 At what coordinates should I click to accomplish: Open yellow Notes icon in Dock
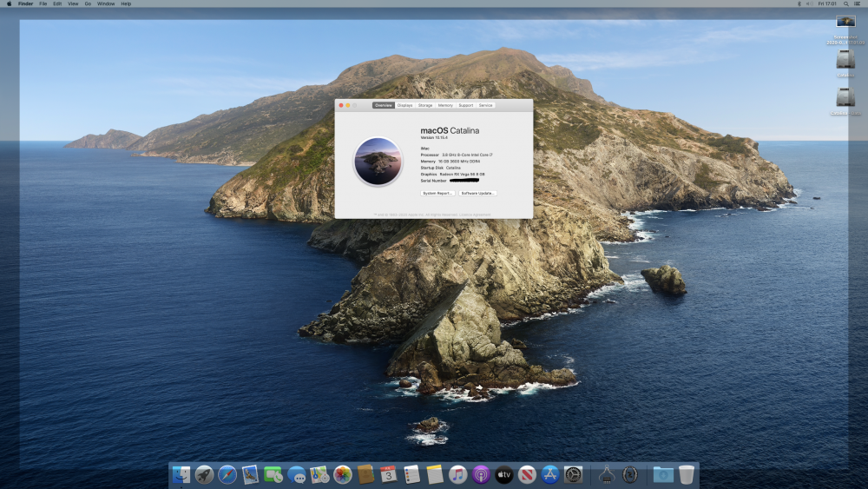pos(435,474)
